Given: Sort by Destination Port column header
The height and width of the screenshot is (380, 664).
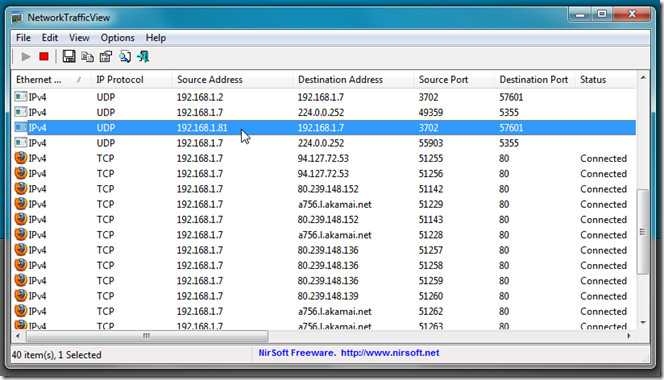Looking at the screenshot, I should (x=534, y=80).
